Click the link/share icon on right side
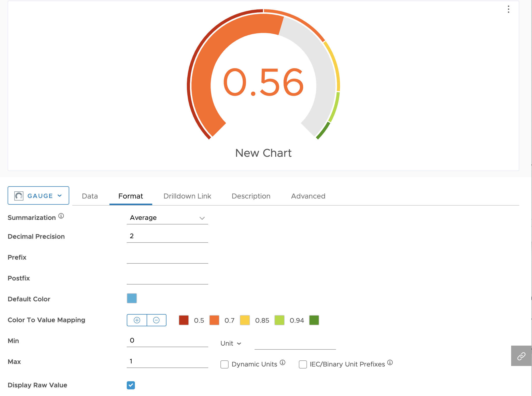The height and width of the screenshot is (396, 532). (x=521, y=356)
